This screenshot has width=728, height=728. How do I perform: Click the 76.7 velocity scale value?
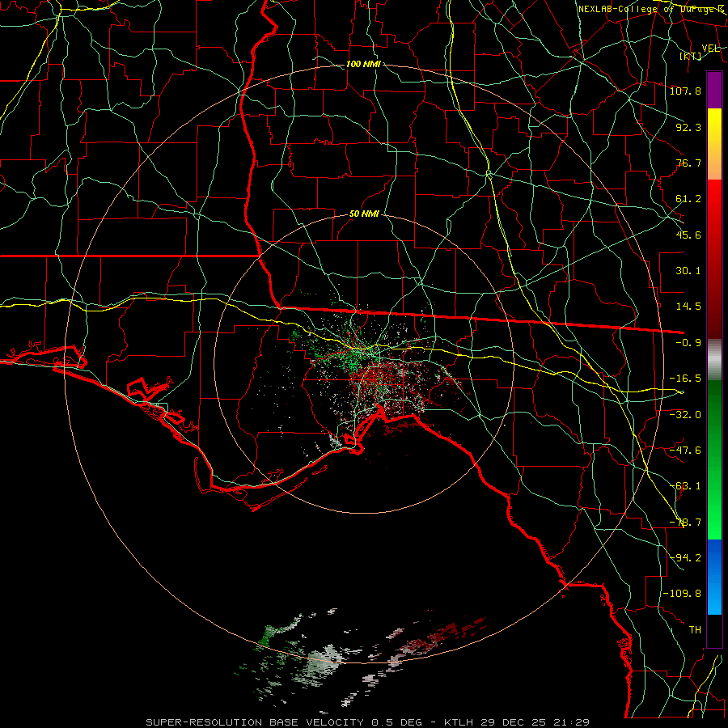(688, 163)
